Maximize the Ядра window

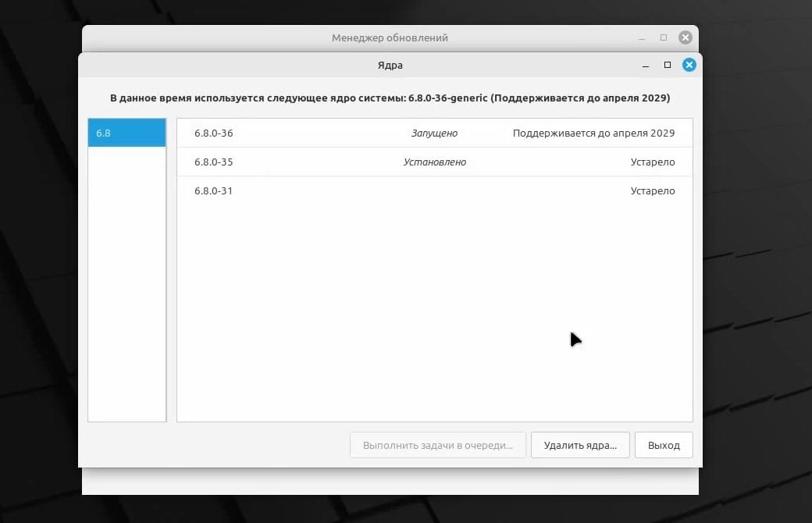(667, 65)
